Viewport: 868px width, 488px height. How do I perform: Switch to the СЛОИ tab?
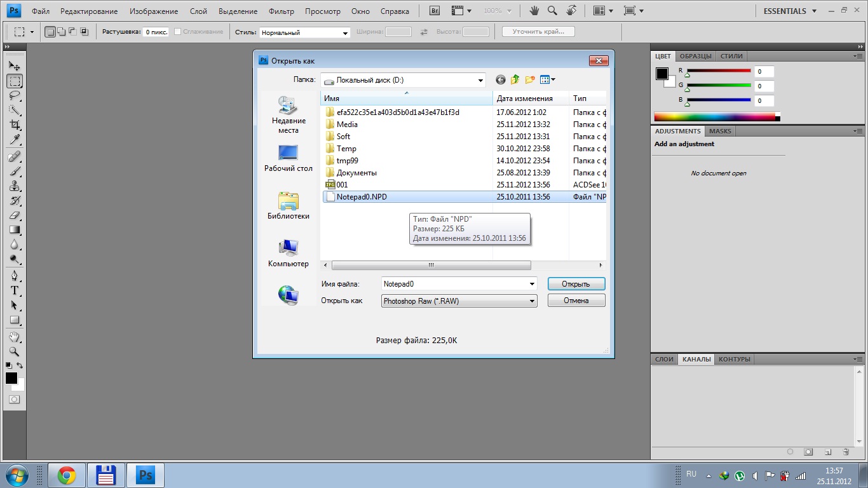click(x=664, y=359)
